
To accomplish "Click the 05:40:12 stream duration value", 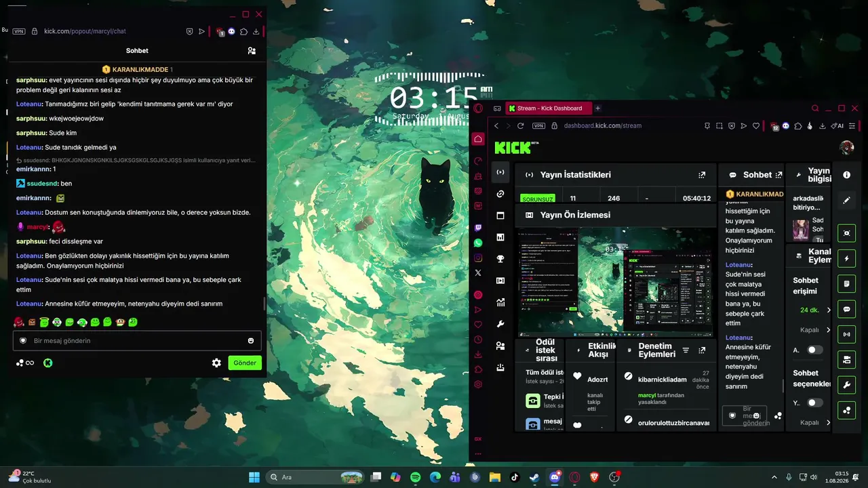I will tap(696, 199).
